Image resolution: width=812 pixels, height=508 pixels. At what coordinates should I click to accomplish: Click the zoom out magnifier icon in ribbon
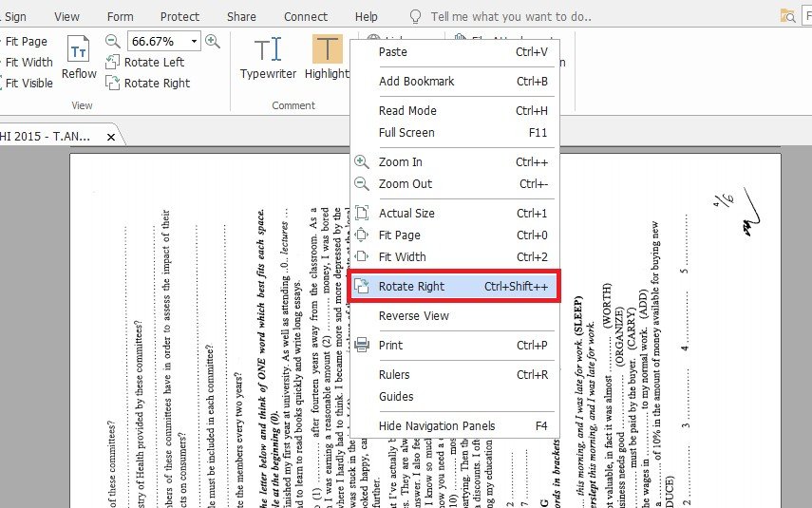pyautogui.click(x=112, y=41)
